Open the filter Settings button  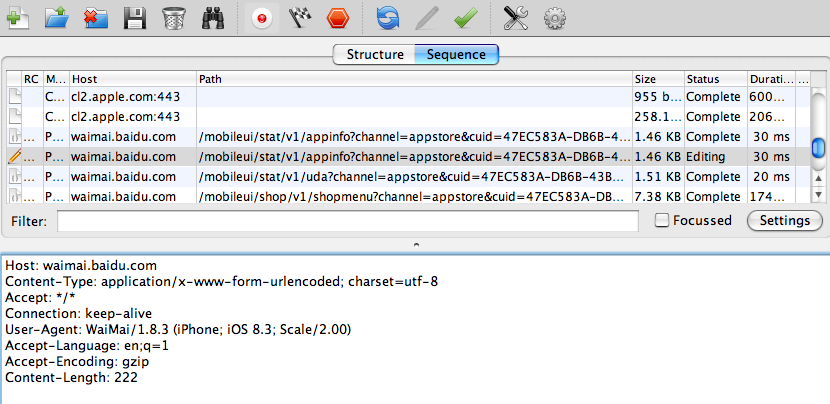click(784, 220)
